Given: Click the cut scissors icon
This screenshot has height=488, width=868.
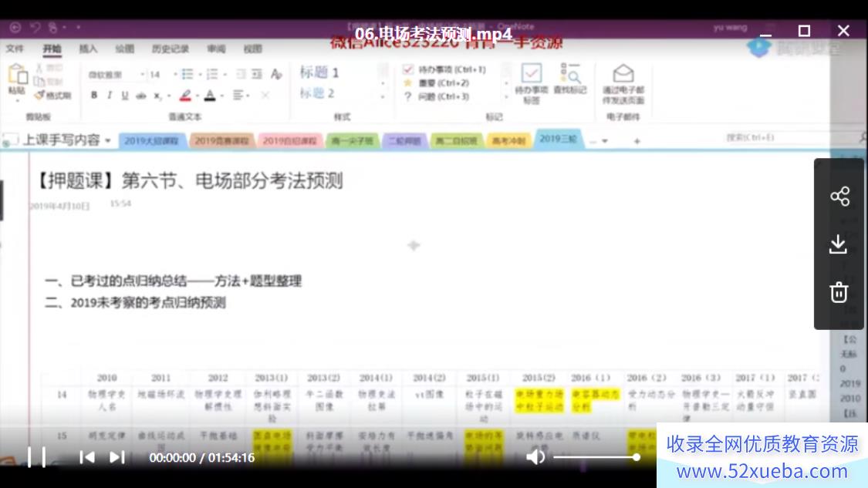Looking at the screenshot, I should tap(40, 68).
